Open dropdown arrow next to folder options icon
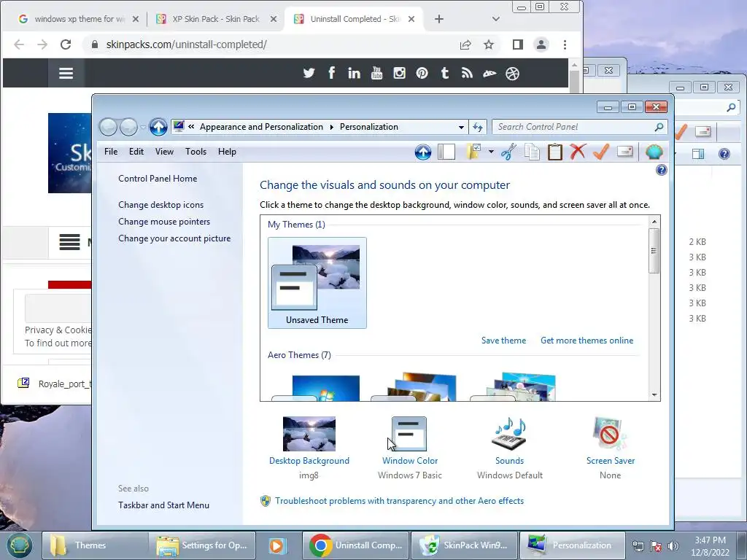 [491, 152]
